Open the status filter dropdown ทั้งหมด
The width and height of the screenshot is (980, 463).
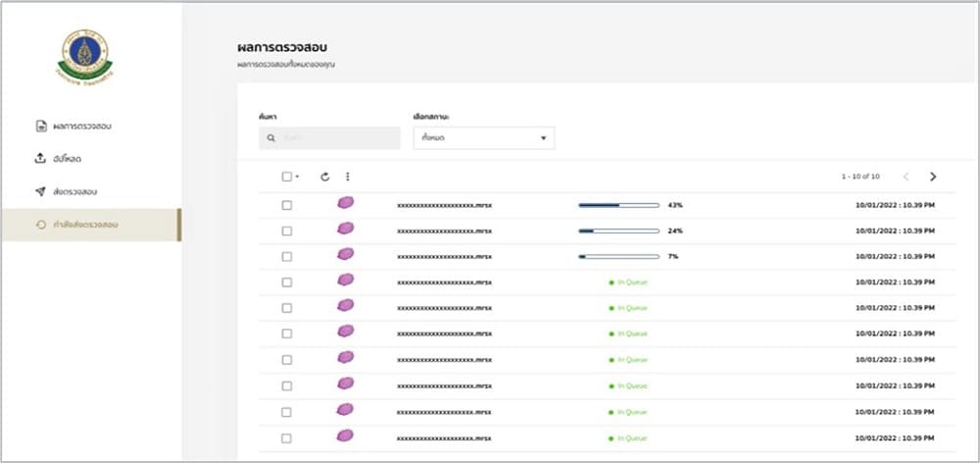pos(483,138)
